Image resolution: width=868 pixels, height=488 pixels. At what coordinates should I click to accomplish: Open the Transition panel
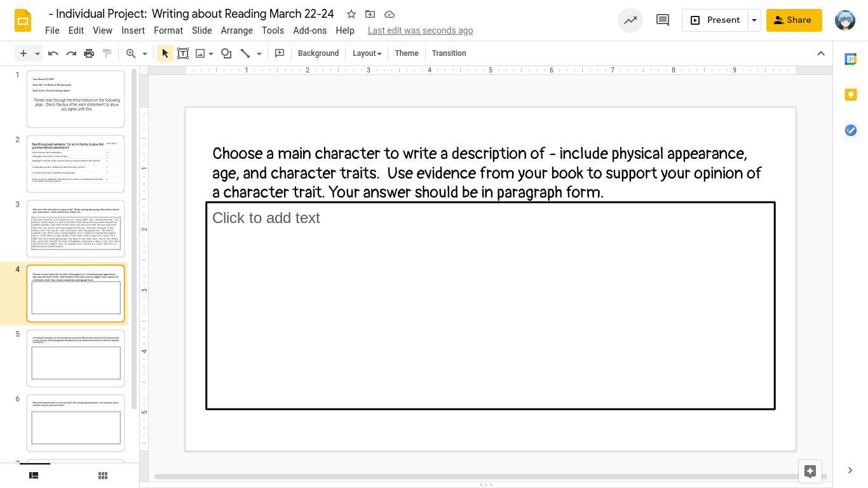click(x=449, y=53)
